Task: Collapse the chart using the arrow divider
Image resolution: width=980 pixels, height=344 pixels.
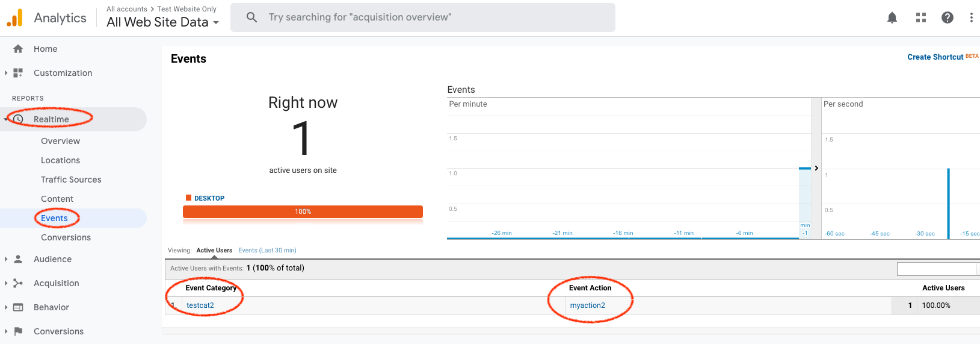Action: coord(816,168)
